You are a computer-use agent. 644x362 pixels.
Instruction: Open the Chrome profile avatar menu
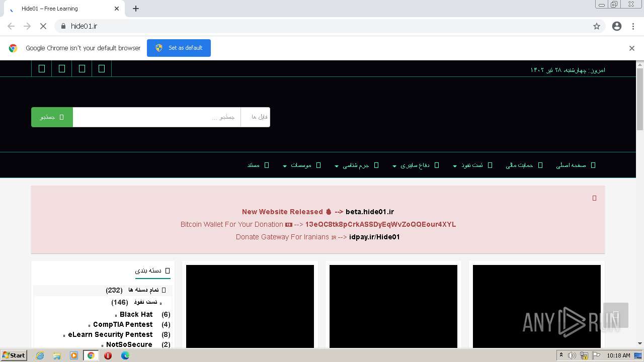tap(617, 26)
